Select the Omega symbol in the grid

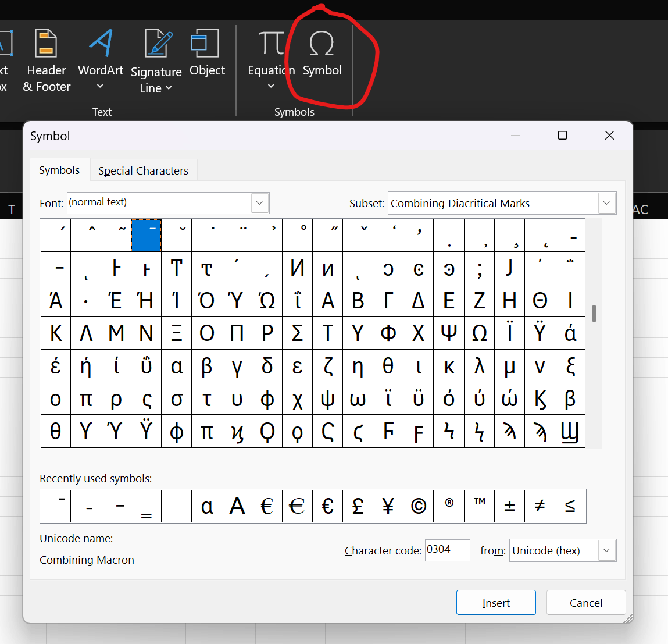[x=479, y=333]
